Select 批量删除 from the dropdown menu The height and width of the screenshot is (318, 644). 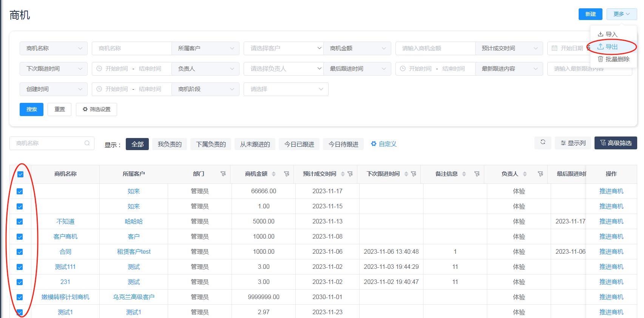pos(613,59)
